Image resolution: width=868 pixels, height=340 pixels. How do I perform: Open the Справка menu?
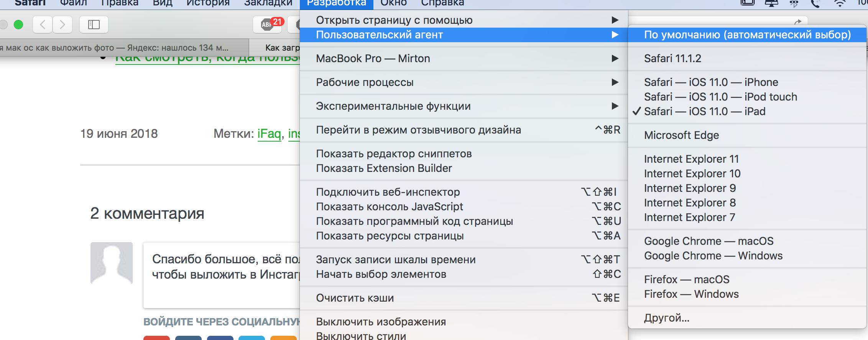click(442, 3)
